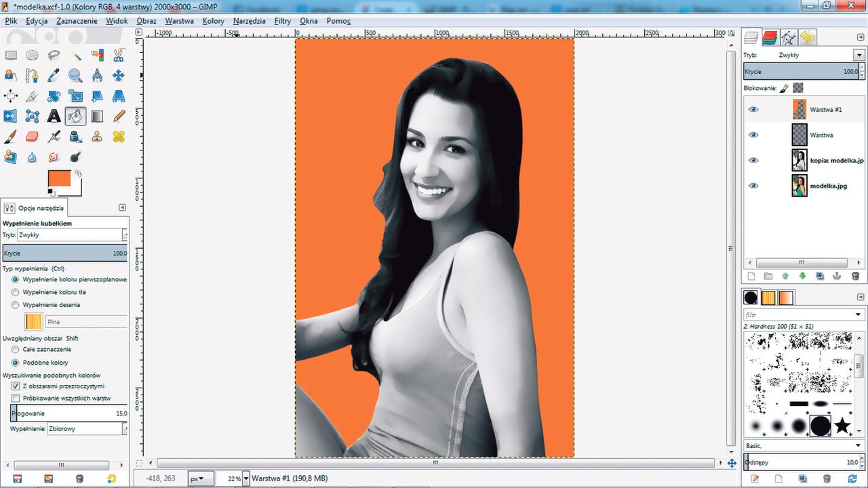
Task: Choose Wypełnienie koloru pierwszoplanowego radio button
Action: click(16, 279)
